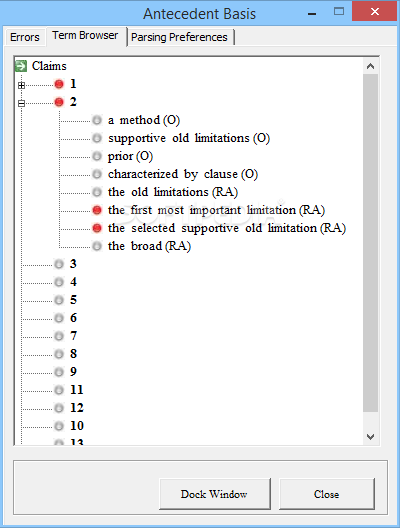The image size is (400, 528).
Task: Click the red status dot beside claim 2
Action: click(x=59, y=102)
